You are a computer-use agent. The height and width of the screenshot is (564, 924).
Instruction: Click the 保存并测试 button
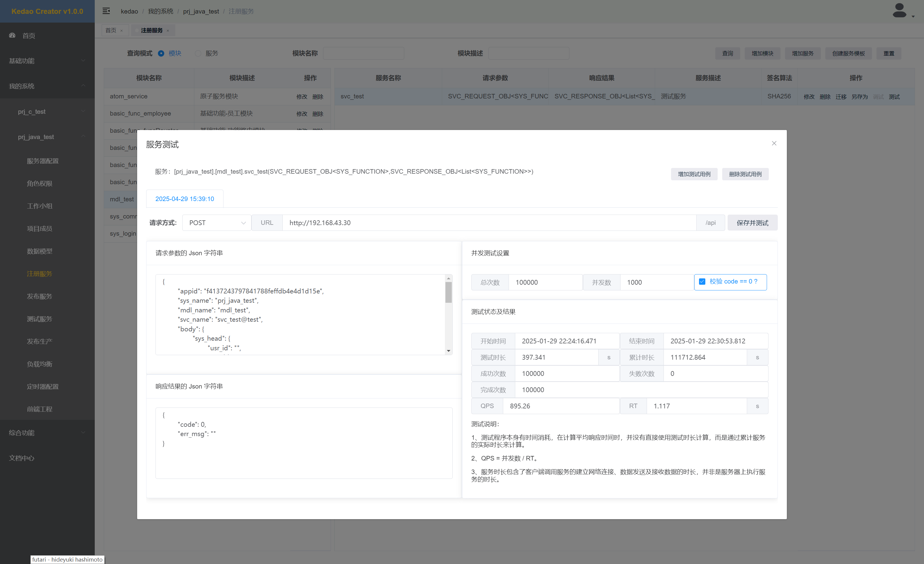point(752,222)
